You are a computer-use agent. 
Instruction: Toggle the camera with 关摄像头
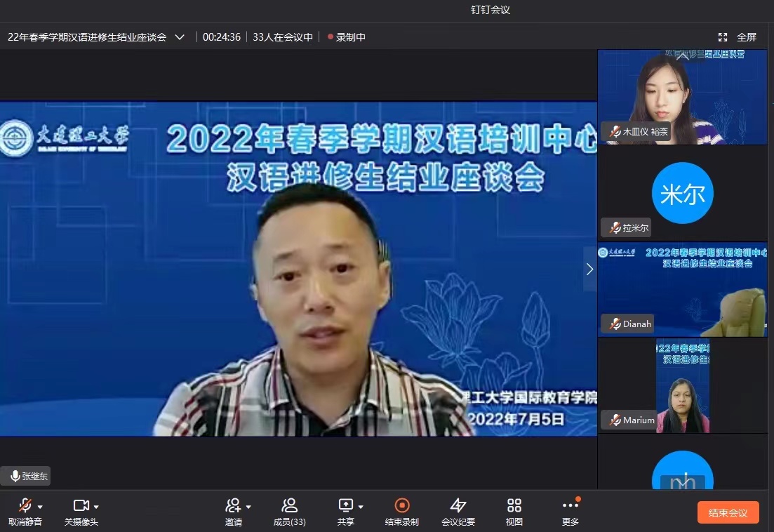(81, 505)
